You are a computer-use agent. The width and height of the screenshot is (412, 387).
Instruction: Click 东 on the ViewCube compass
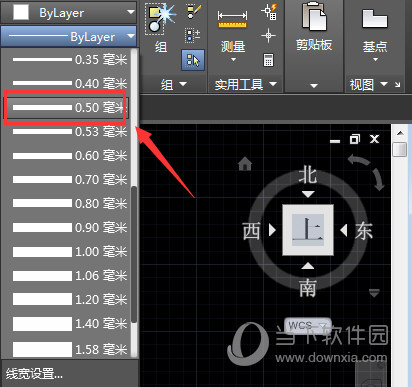coord(364,231)
